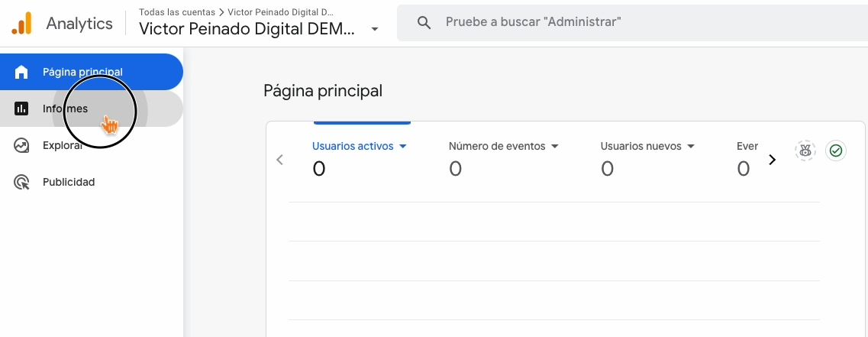The height and width of the screenshot is (337, 868).
Task: Show next metrics with right arrow
Action: (x=772, y=160)
